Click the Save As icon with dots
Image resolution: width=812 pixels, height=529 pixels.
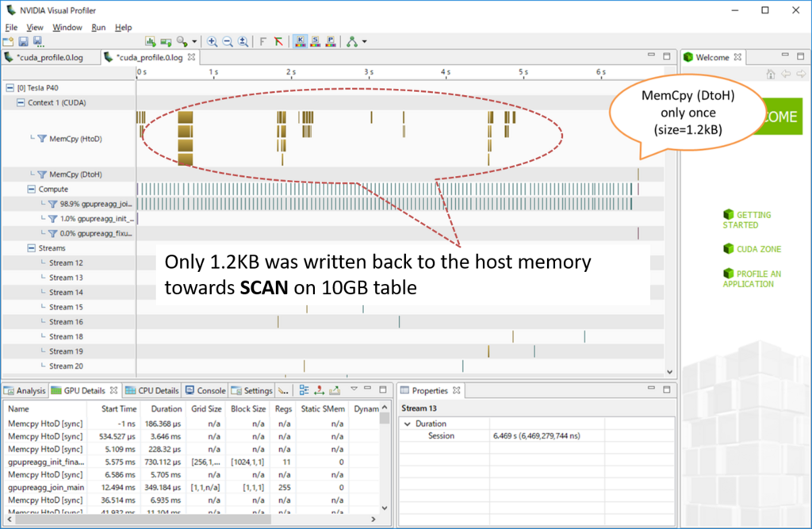[38, 42]
